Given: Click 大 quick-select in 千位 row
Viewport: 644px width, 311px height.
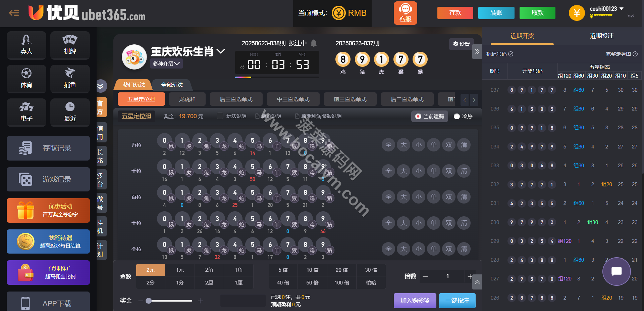Looking at the screenshot, I should (404, 171).
